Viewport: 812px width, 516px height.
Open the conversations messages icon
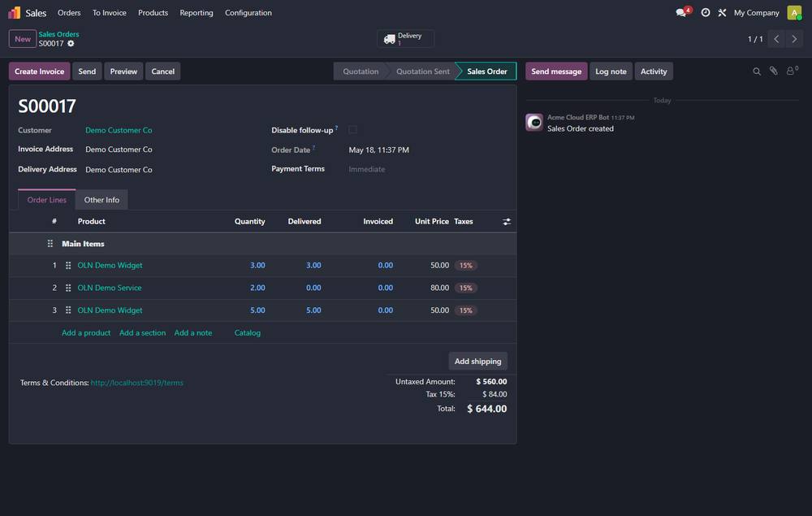coord(683,12)
